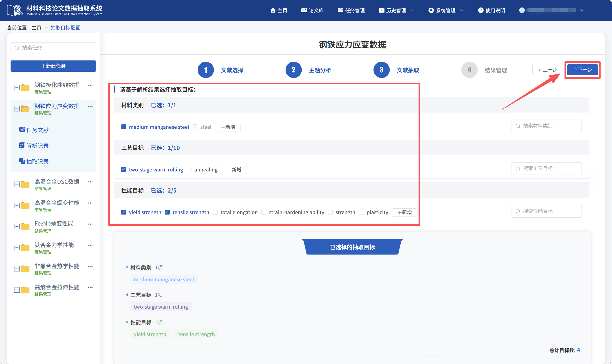Click the system logo icon in header
612x364 pixels.
(x=15, y=10)
